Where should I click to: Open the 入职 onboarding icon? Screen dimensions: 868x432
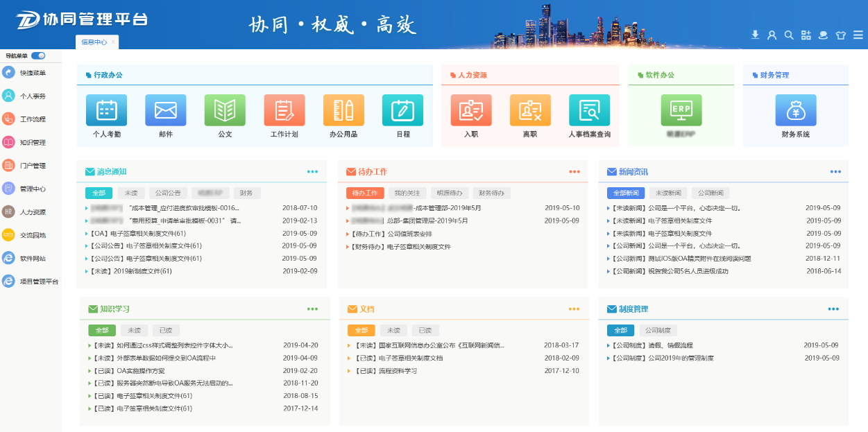[471, 110]
